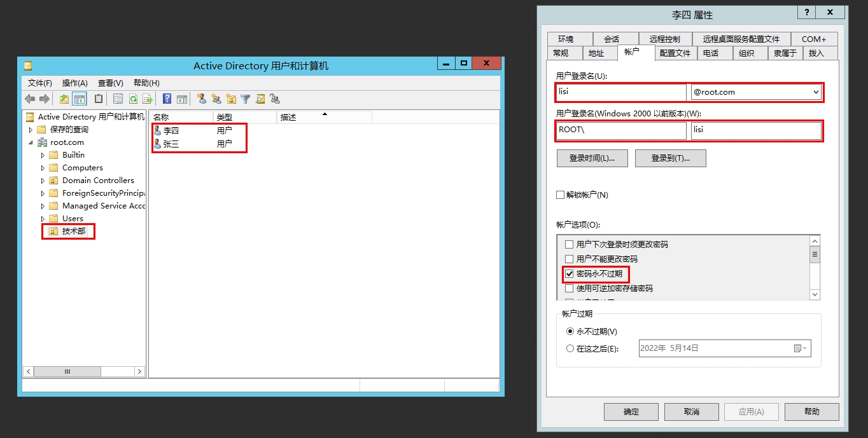Click the Refresh toolbar icon
Screen dimensions: 868x438
click(133, 99)
